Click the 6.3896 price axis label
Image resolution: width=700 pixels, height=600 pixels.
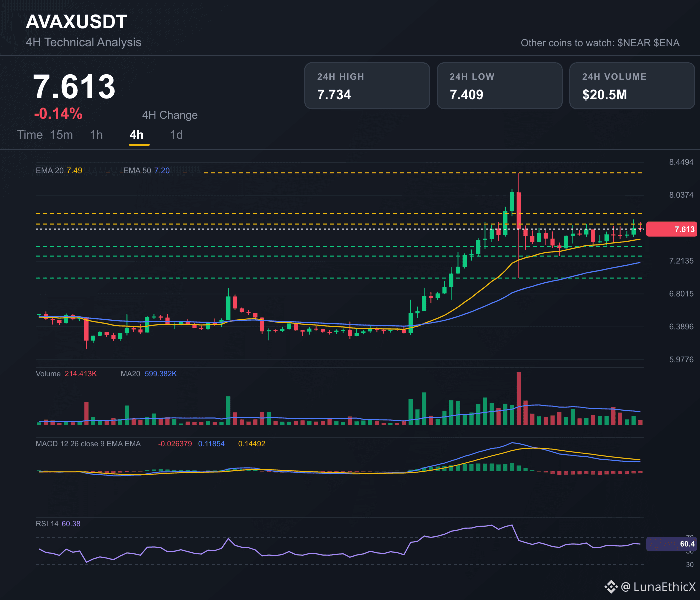(x=681, y=327)
